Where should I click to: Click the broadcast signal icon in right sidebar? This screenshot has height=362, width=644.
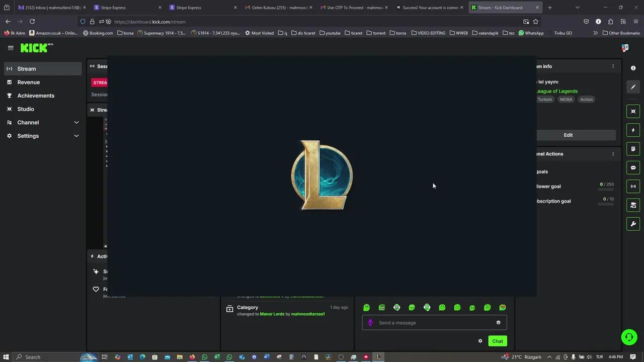(633, 187)
